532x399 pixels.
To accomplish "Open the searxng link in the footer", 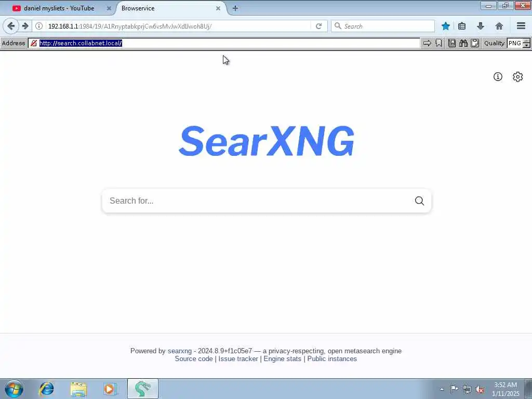I will click(179, 351).
